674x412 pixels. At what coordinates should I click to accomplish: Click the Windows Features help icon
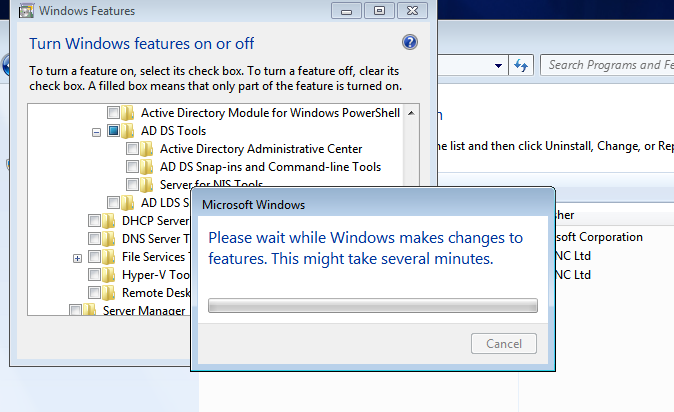pos(409,43)
